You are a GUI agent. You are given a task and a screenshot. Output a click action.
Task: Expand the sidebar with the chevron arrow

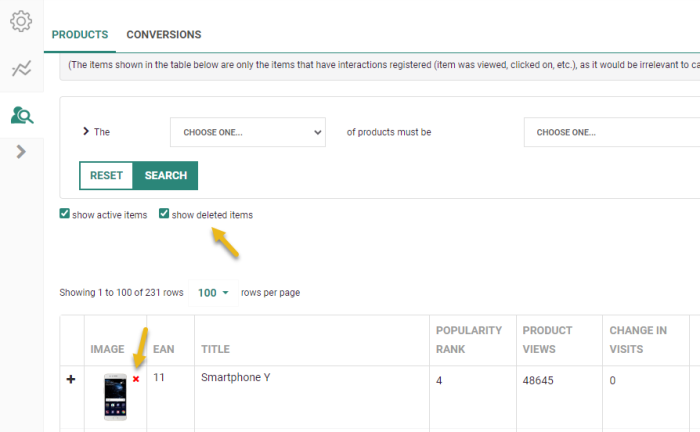21,152
